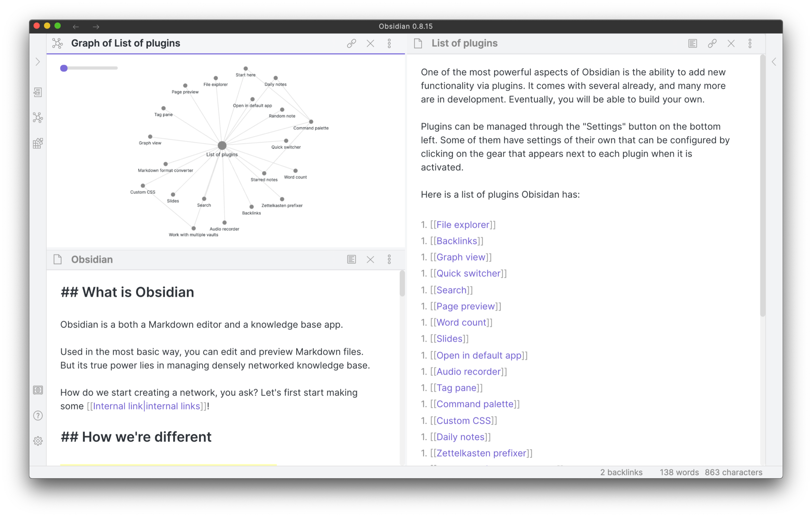Open Help from the bottom sidebar
Screen dimensions: 812x517
38,415
